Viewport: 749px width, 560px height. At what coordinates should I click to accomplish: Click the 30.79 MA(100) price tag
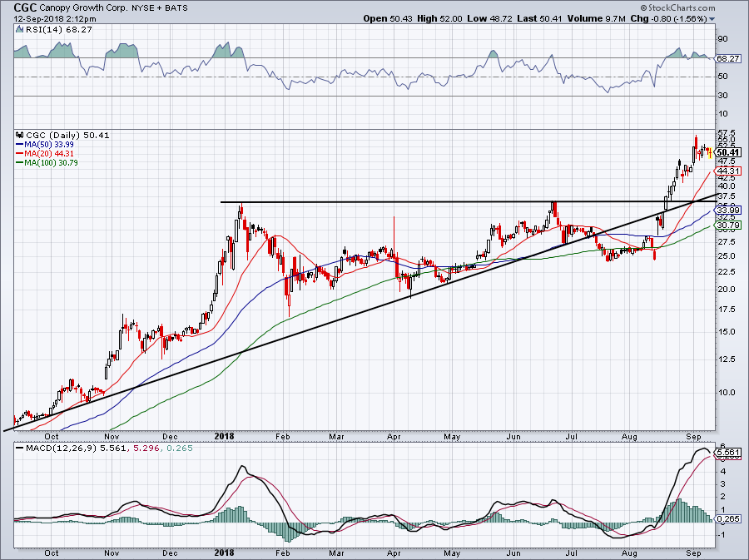(x=728, y=225)
